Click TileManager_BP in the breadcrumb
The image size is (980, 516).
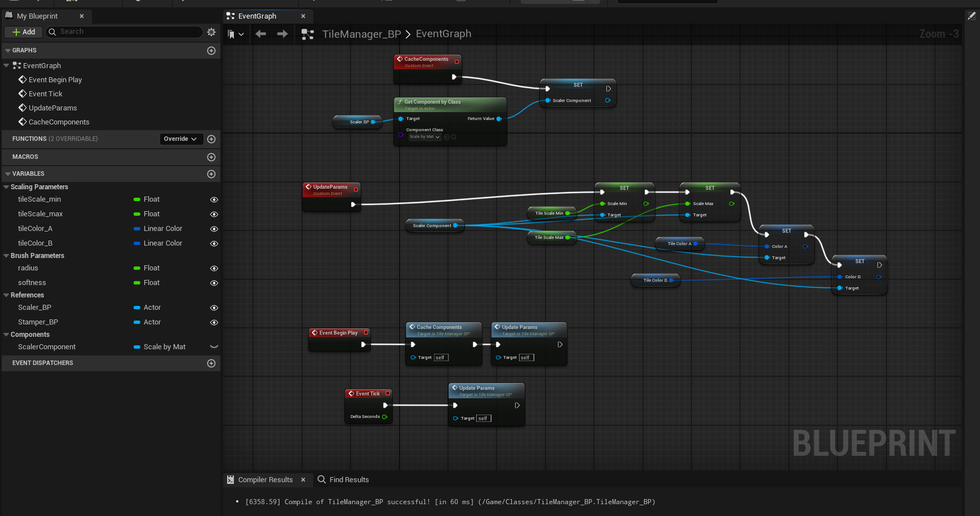click(x=361, y=34)
